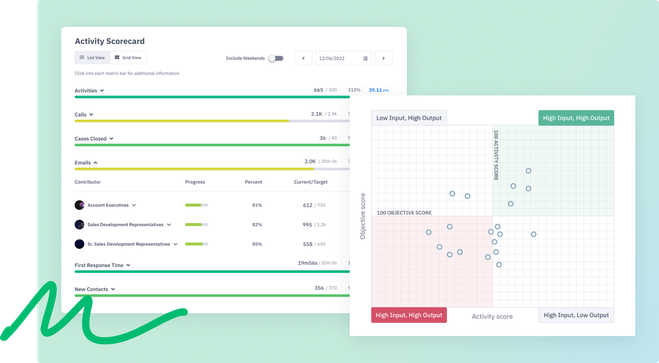The width and height of the screenshot is (659, 363).
Task: Click the 558 / 650 value
Action: (x=314, y=244)
